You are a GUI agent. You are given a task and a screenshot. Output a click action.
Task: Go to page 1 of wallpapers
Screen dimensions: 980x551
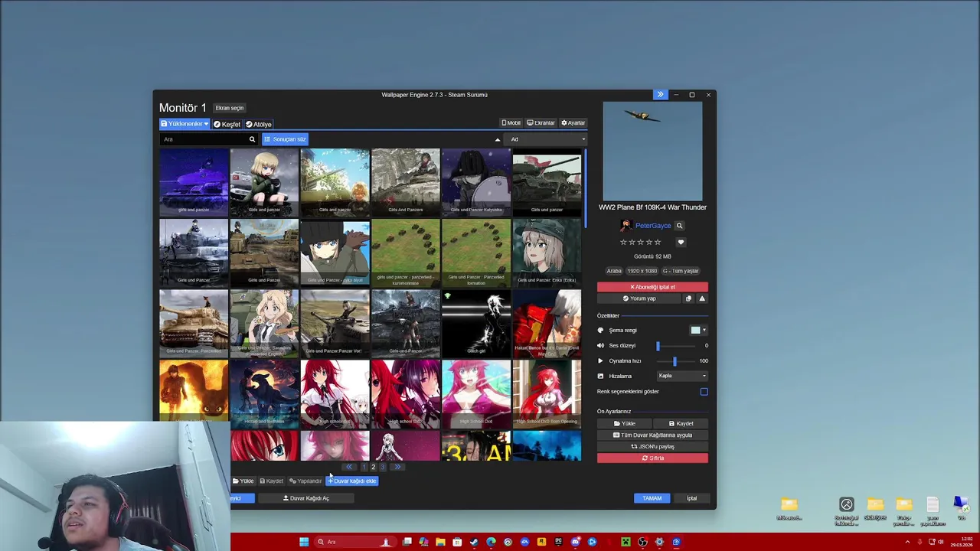pyautogui.click(x=364, y=467)
